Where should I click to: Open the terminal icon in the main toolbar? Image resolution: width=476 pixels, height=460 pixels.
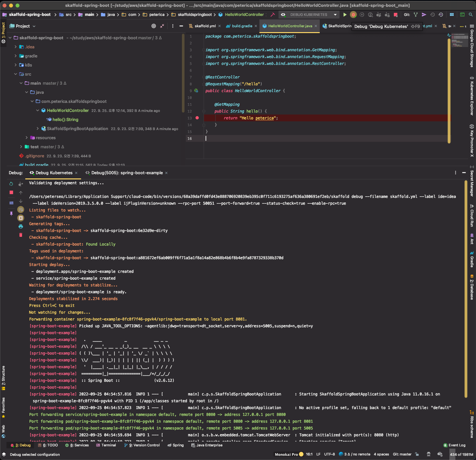(x=462, y=15)
